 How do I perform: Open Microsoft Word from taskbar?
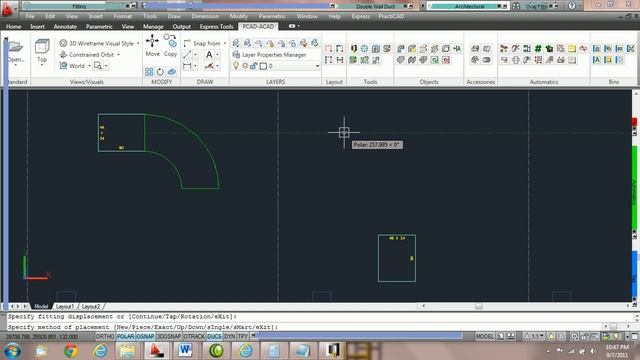(x=185, y=351)
